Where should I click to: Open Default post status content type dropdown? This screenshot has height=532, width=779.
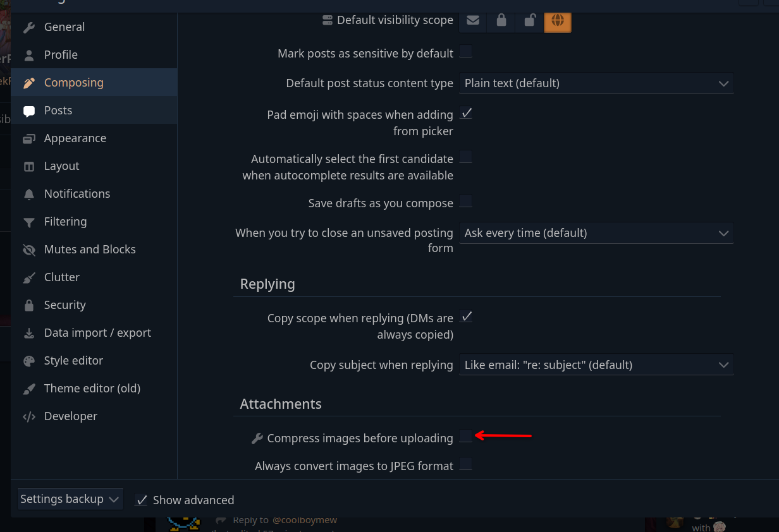[x=596, y=83]
